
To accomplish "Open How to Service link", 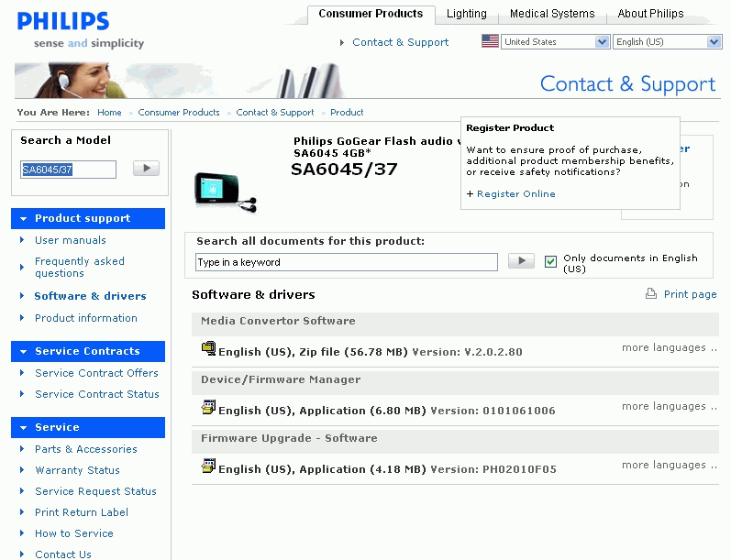I will (x=74, y=533).
